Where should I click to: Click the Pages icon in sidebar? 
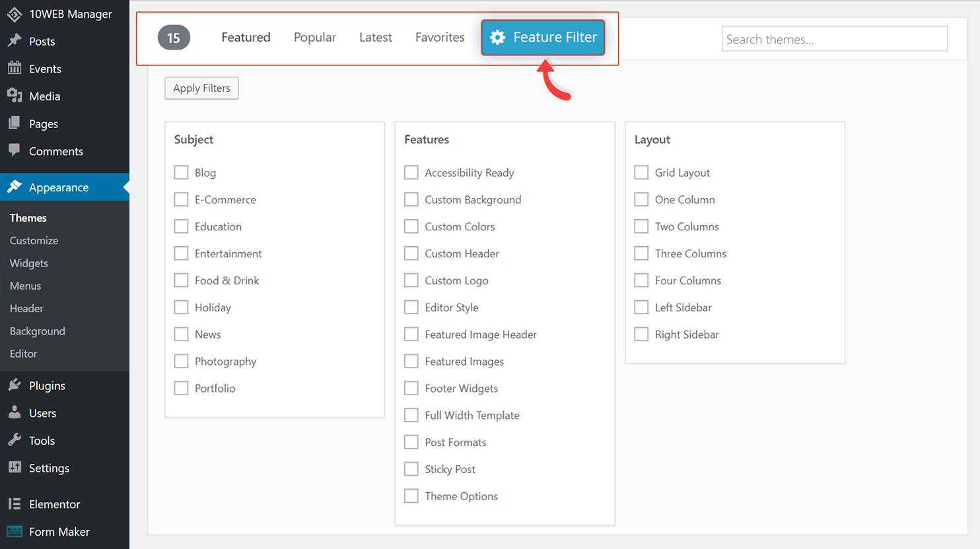[x=15, y=123]
